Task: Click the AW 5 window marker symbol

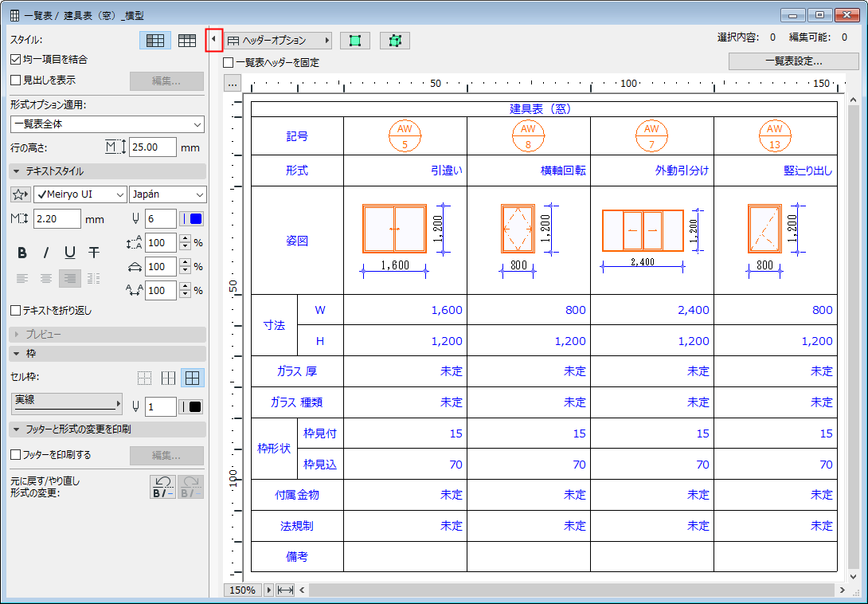Action: tap(405, 135)
